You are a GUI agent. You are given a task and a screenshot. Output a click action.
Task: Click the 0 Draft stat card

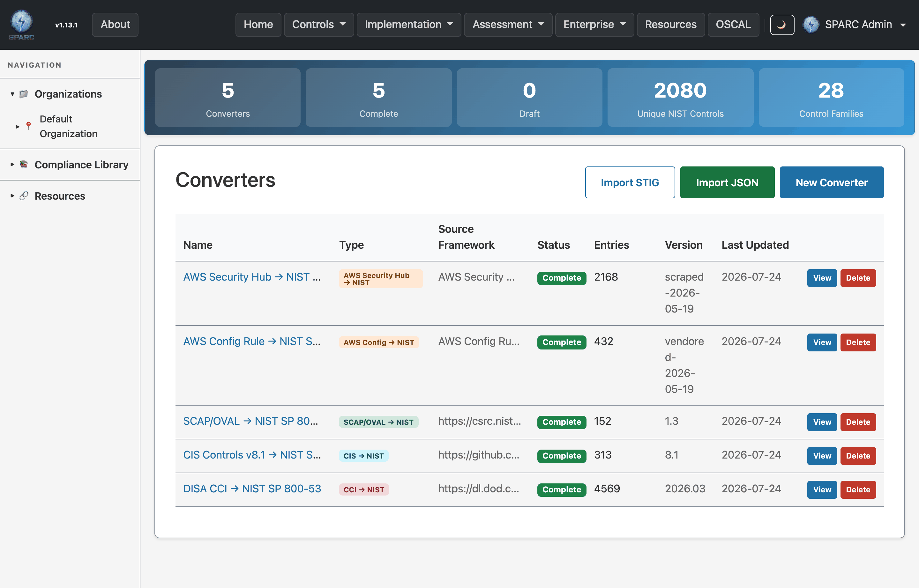(x=529, y=97)
